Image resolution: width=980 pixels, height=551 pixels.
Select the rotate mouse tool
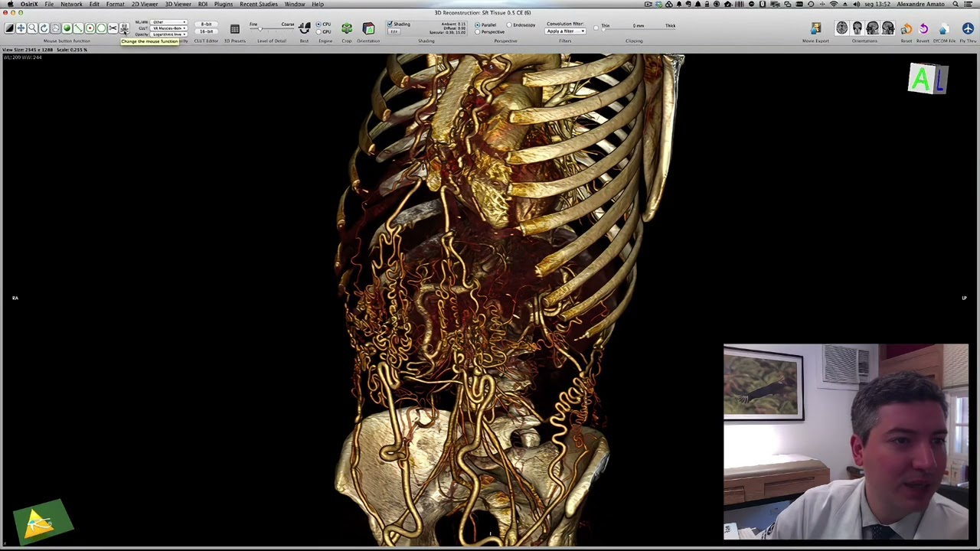click(44, 28)
